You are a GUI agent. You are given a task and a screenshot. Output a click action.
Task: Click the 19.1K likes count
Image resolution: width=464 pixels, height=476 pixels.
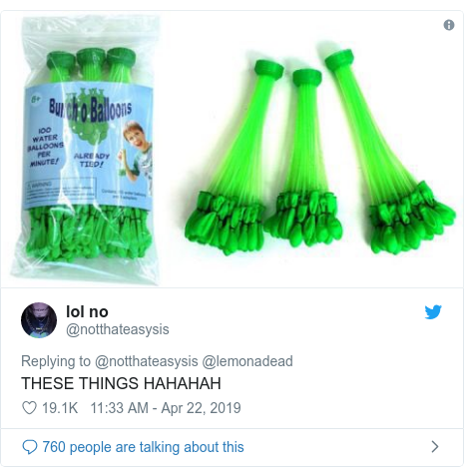click(60, 408)
